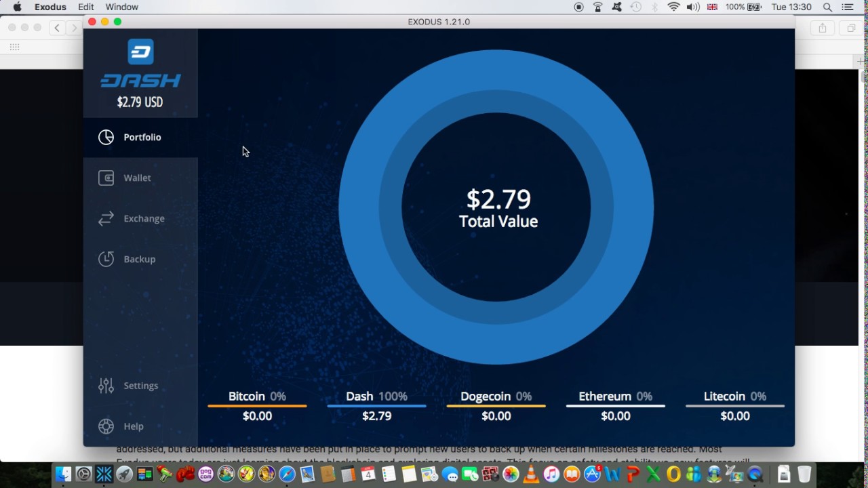Viewport: 868px width, 488px height.
Task: Open the Wi-Fi status menu
Action: (673, 7)
